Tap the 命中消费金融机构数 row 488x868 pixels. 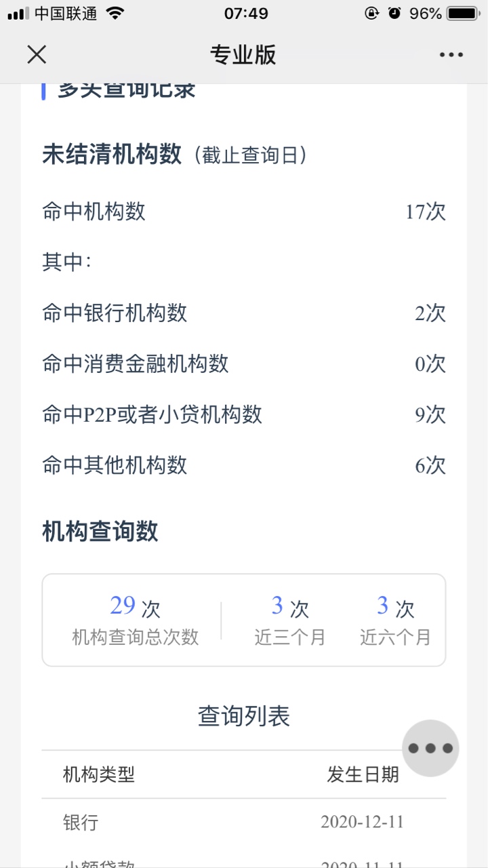(x=244, y=364)
